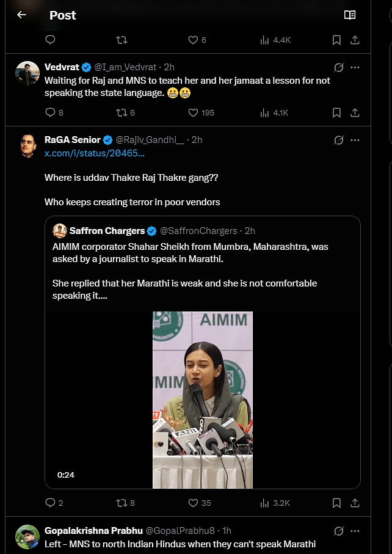The image size is (392, 554).
Task: Open Vedvrat's profile avatar
Action: click(27, 73)
